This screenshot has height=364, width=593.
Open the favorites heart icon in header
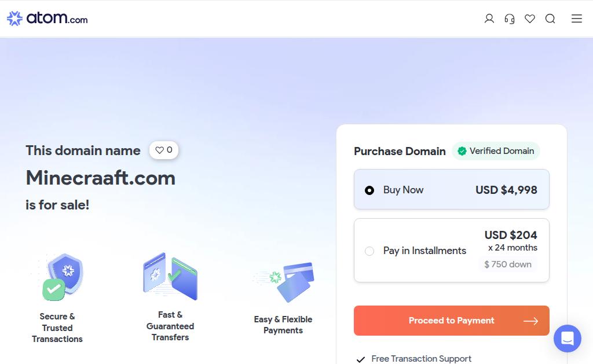530,19
